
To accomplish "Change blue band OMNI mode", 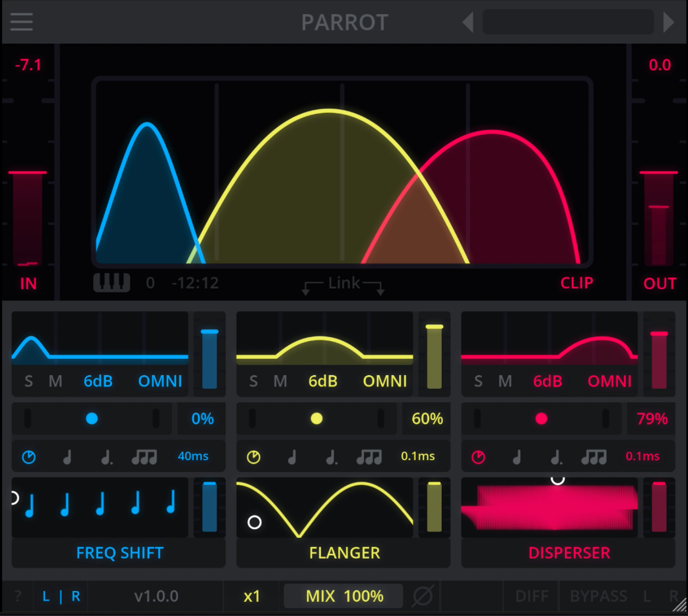I will [160, 381].
